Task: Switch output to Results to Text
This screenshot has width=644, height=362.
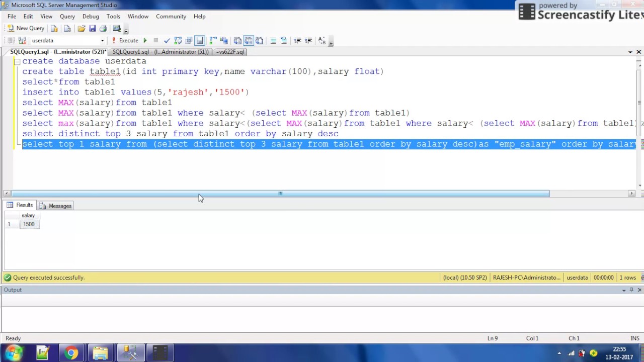Action: (237, 41)
